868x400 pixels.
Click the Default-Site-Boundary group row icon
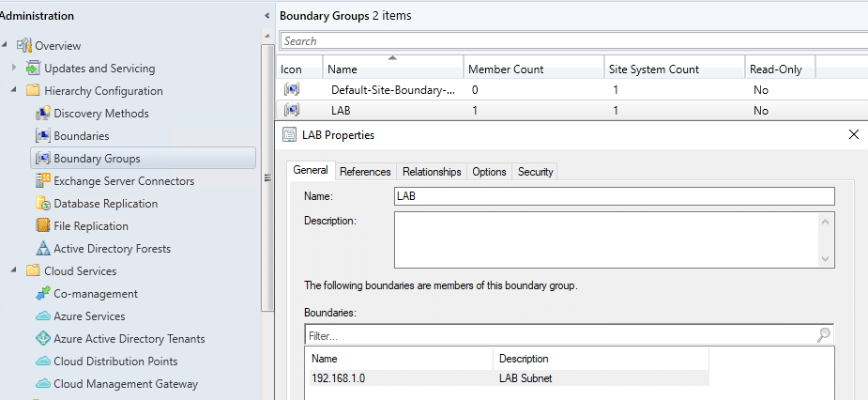point(292,90)
